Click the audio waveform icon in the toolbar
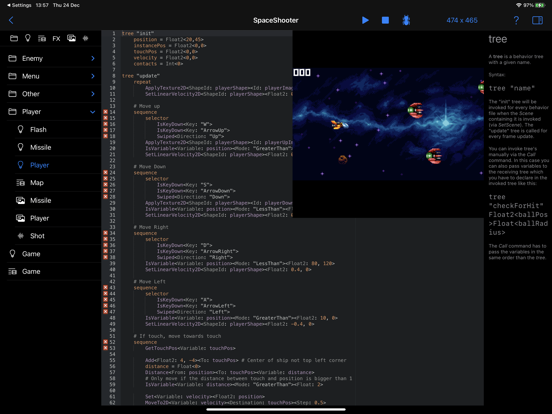The width and height of the screenshot is (552, 414). pos(86,38)
